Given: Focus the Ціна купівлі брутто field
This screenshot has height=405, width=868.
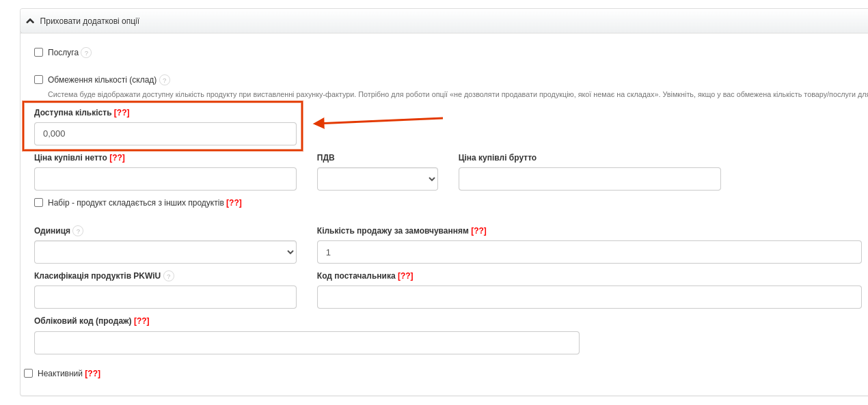Looking at the screenshot, I should pyautogui.click(x=589, y=179).
